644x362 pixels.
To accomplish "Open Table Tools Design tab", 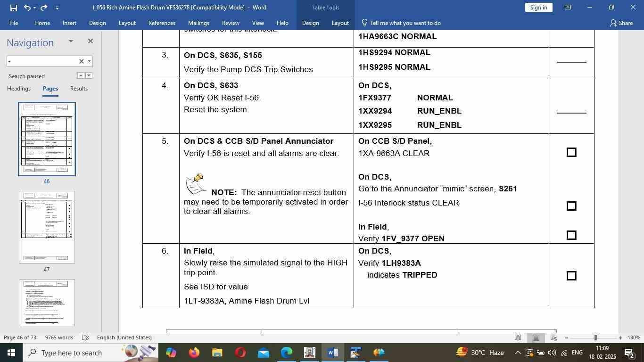I will [x=310, y=23].
